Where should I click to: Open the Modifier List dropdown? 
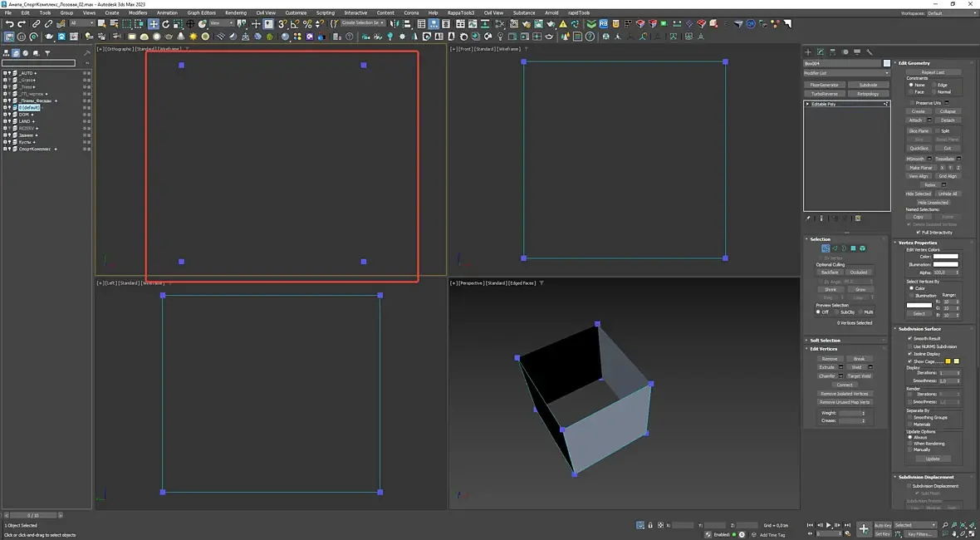[846, 73]
